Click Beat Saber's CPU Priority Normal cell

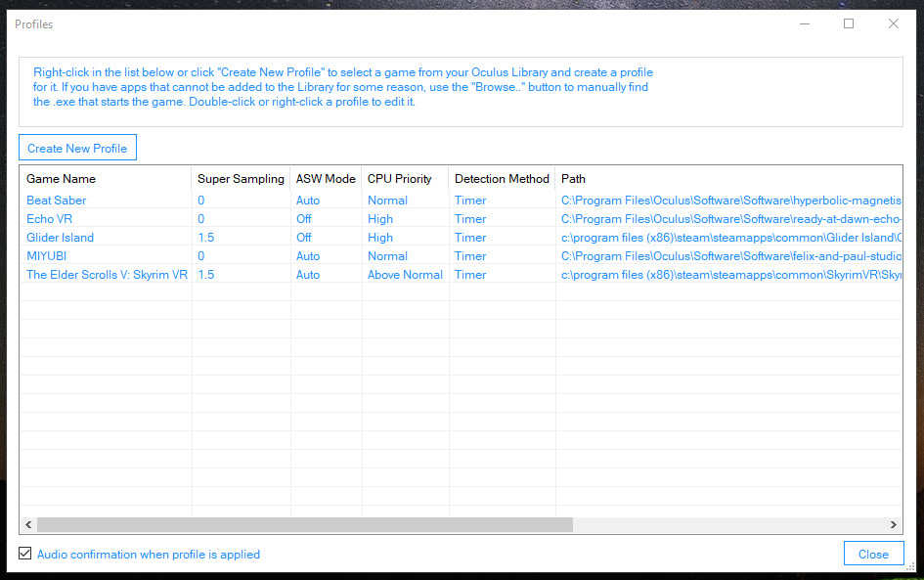[x=388, y=201]
